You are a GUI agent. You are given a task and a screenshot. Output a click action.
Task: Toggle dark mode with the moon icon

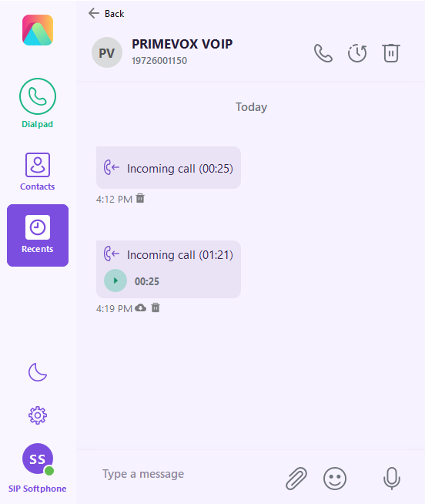tap(37, 372)
